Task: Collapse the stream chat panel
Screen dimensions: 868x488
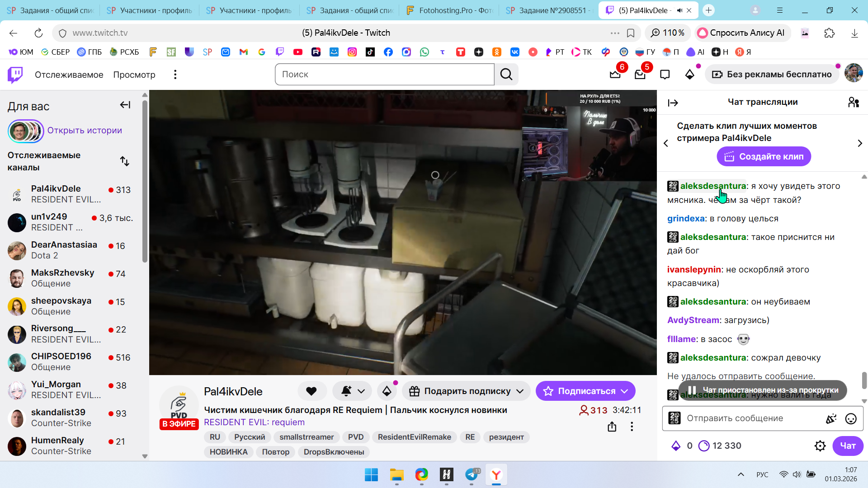Action: tap(673, 103)
